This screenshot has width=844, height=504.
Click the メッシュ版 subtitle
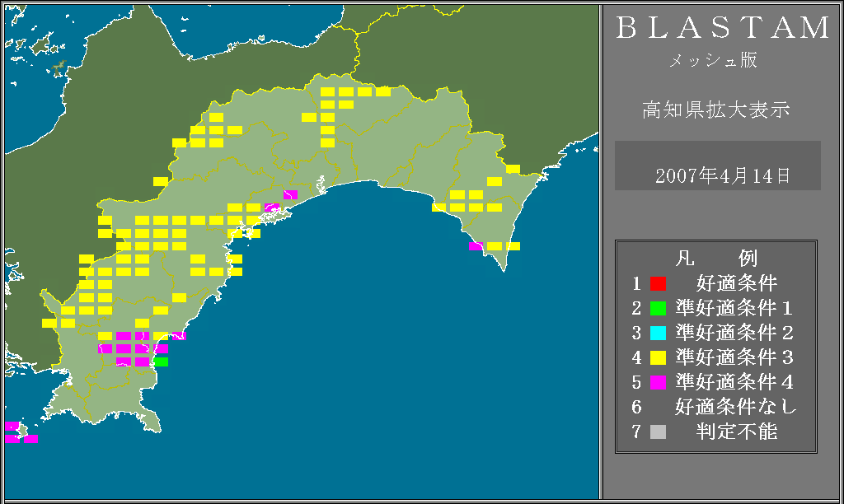[x=713, y=60]
